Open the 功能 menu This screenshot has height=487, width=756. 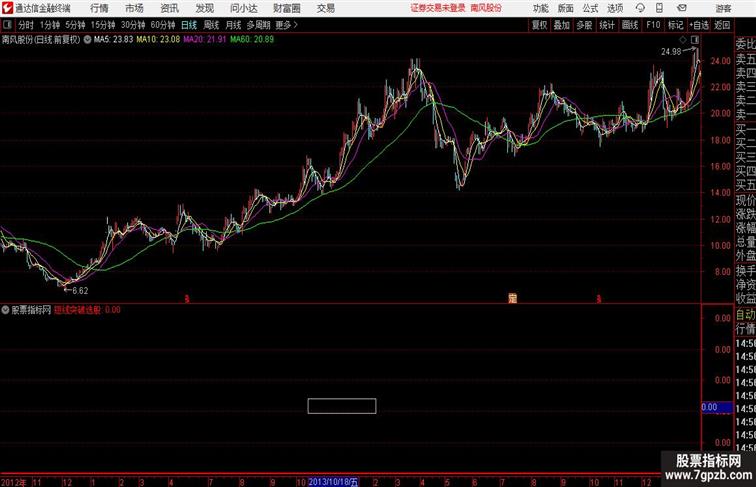(x=541, y=8)
